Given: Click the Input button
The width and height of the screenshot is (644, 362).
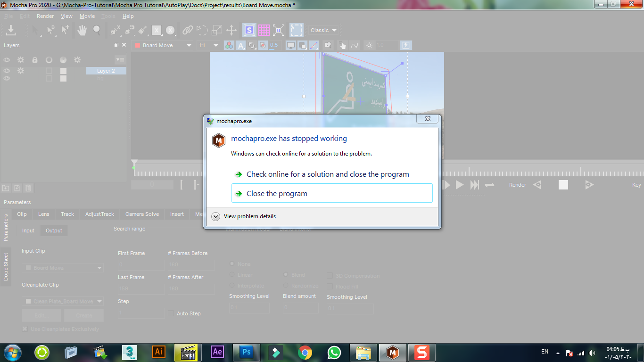Looking at the screenshot, I should pyautogui.click(x=28, y=230).
